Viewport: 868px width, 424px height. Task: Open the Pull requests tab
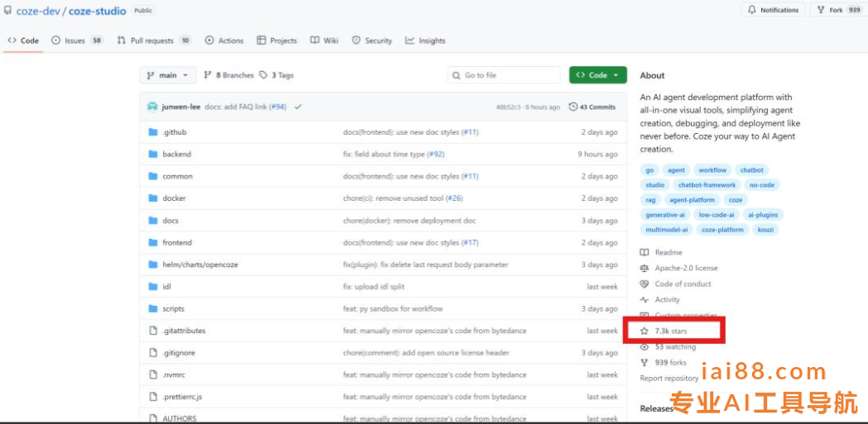coord(154,40)
